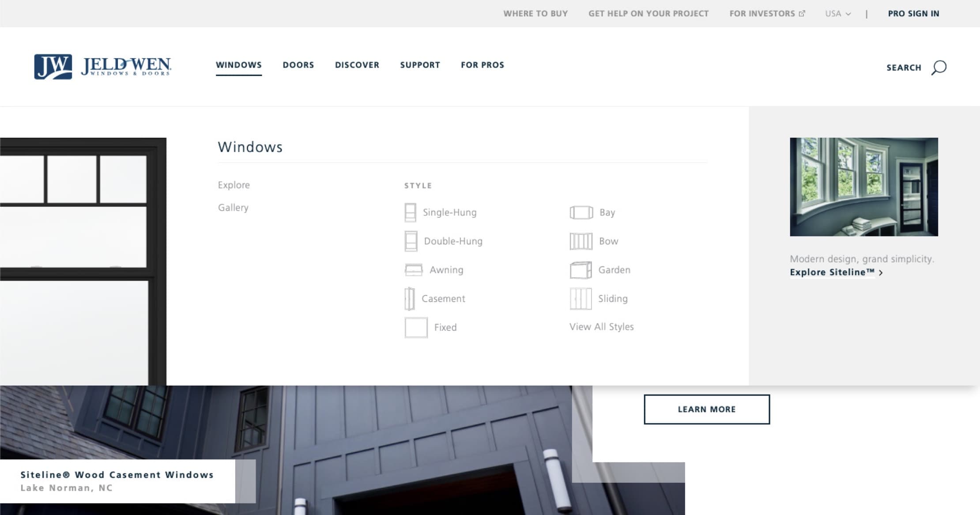Click View All Styles
This screenshot has height=515, width=980.
601,327
